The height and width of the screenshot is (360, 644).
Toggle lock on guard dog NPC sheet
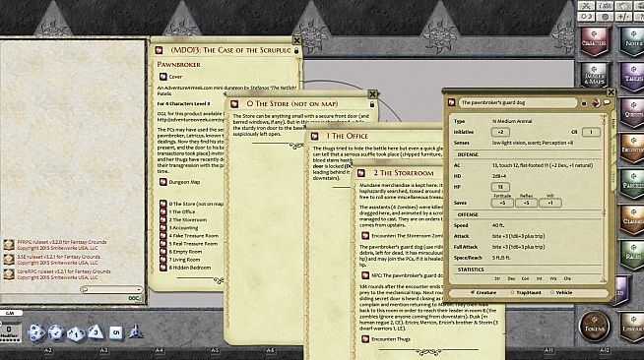click(x=584, y=103)
